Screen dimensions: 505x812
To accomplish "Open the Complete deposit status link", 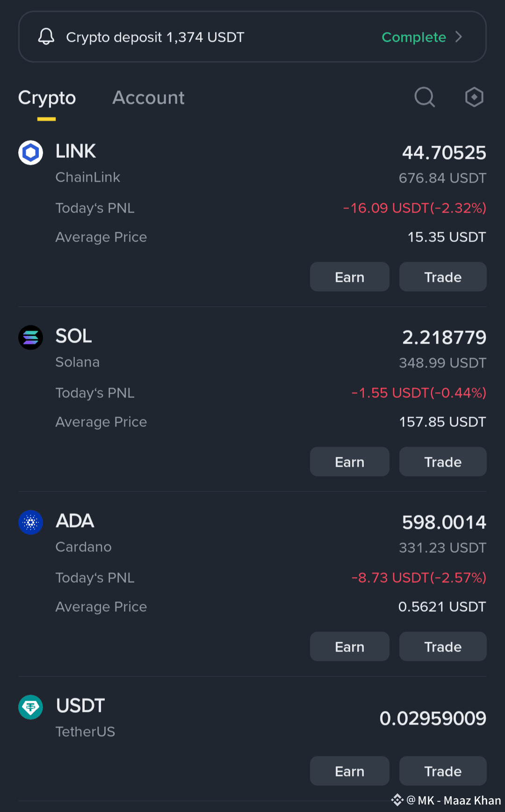I will click(414, 37).
